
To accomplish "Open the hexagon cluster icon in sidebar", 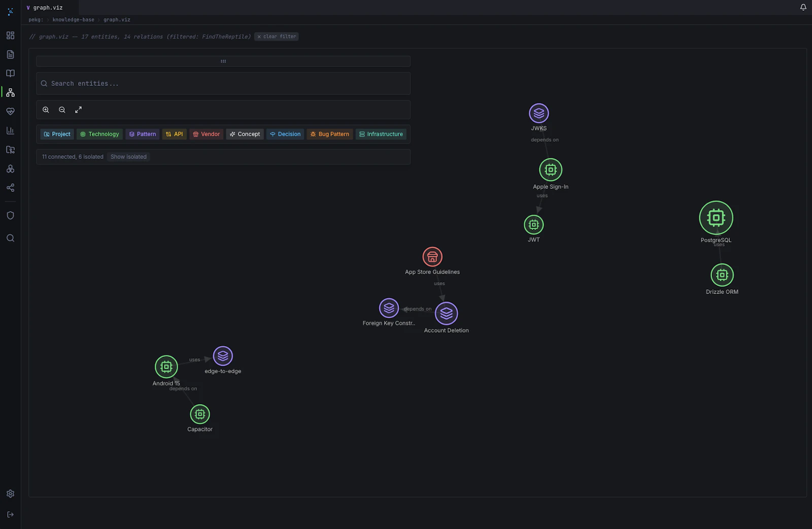I will (x=10, y=169).
